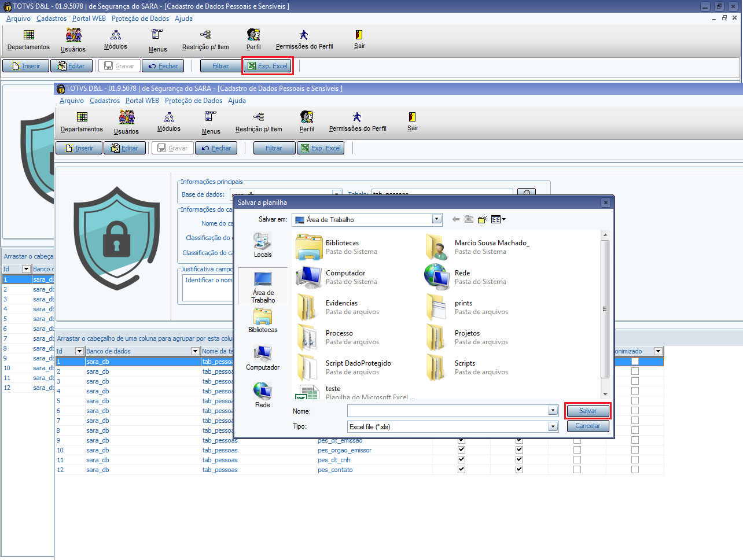The width and height of the screenshot is (743, 560).
Task: Open Id column filter in background window grid
Action: [26, 269]
